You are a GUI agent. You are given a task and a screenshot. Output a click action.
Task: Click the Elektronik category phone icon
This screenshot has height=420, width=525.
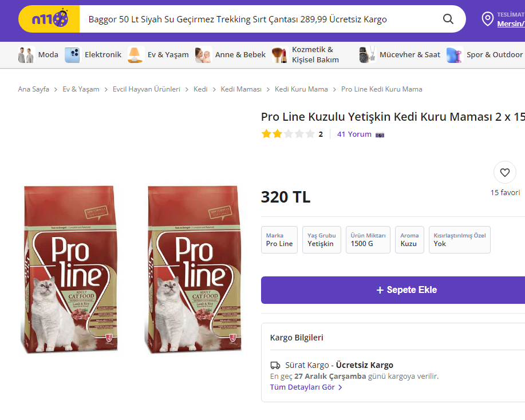tap(72, 55)
